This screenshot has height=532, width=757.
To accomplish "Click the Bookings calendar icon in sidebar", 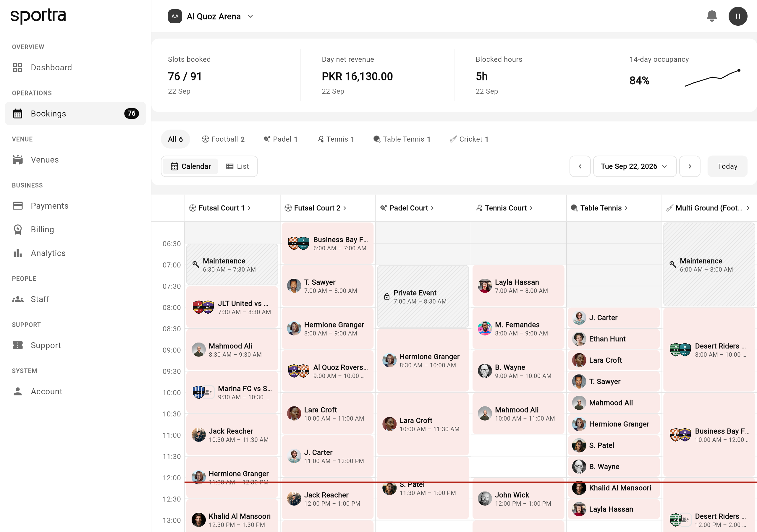I will coord(17,113).
